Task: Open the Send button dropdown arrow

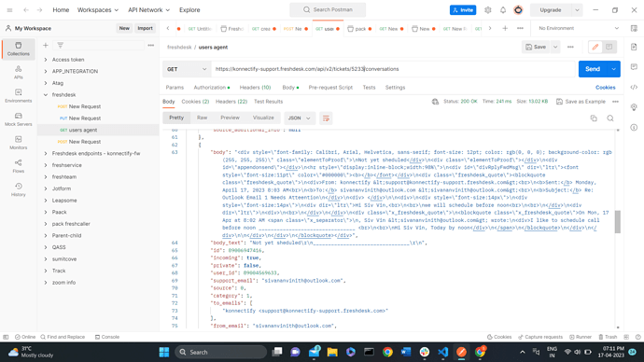Action: click(613, 69)
